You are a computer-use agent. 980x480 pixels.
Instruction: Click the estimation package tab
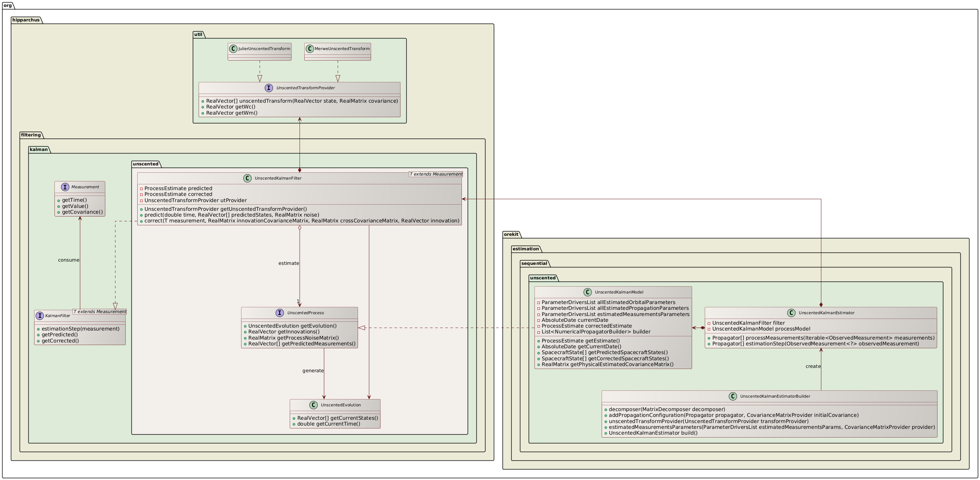coord(527,248)
